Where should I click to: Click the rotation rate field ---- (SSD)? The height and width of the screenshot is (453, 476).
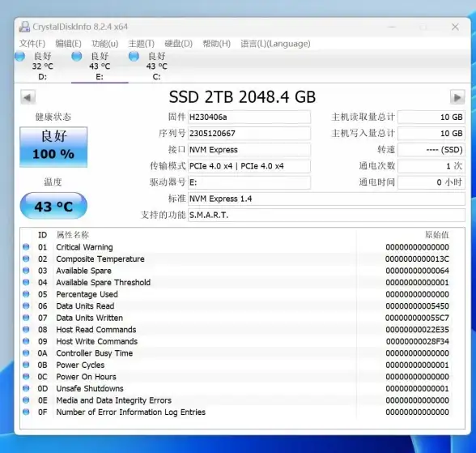click(431, 150)
